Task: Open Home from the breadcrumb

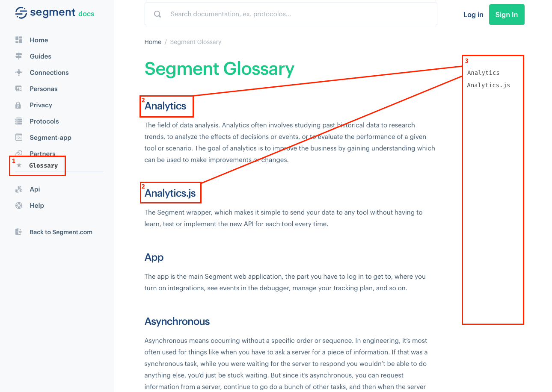Action: (x=153, y=41)
